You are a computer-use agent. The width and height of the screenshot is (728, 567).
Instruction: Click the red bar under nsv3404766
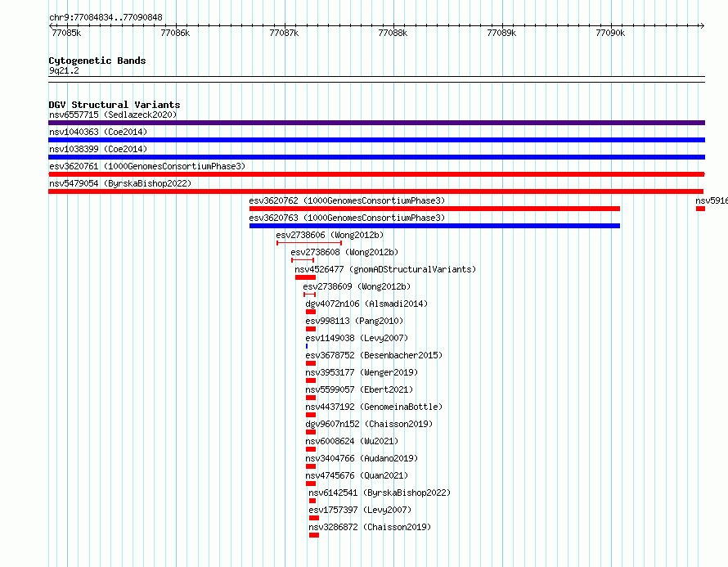click(x=311, y=466)
